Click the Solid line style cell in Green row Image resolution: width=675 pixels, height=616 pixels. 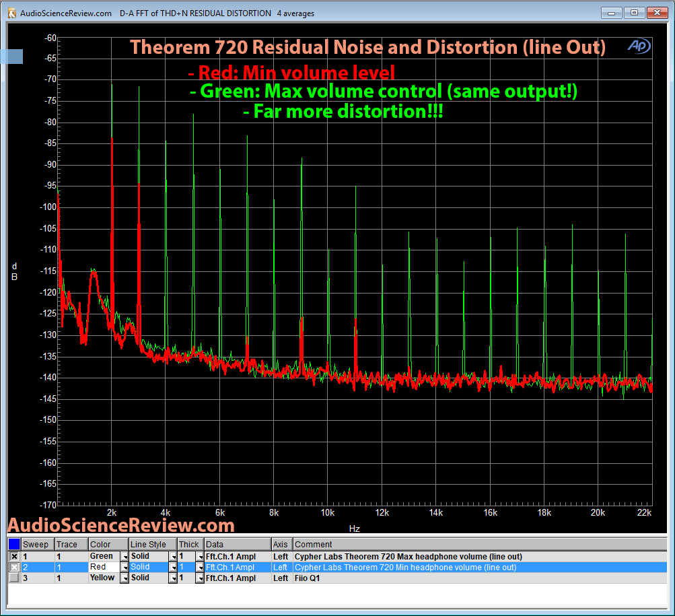coord(149,557)
